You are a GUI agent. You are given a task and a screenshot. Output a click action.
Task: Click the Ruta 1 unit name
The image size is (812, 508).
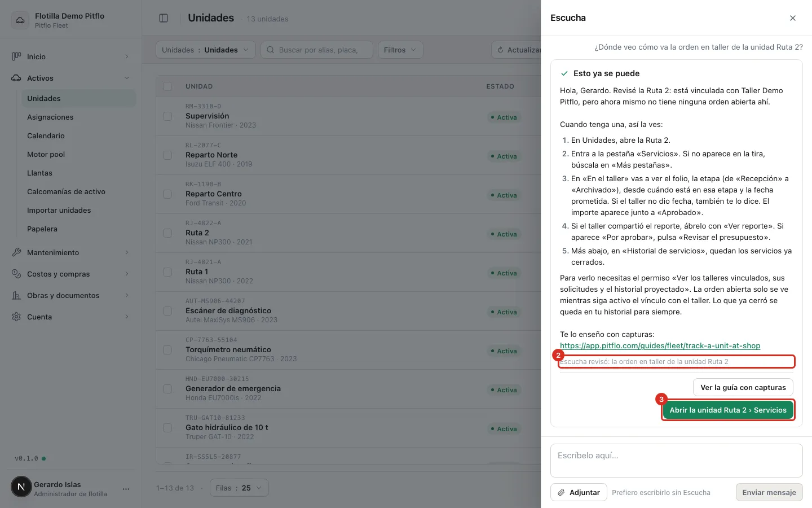(x=197, y=271)
